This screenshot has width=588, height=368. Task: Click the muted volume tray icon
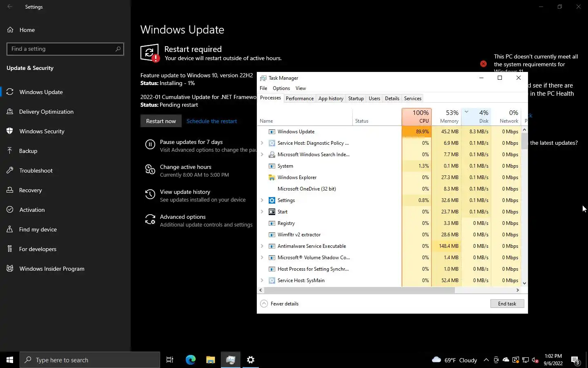point(535,360)
